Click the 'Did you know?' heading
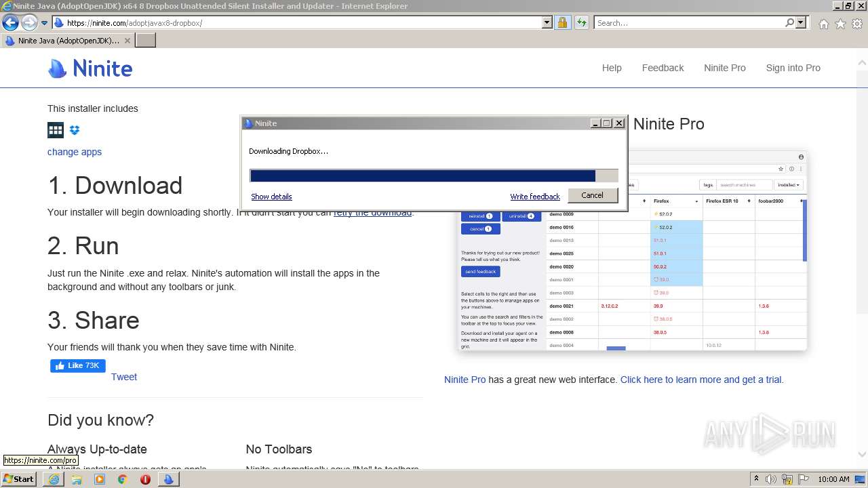The image size is (868, 488). coord(100,420)
